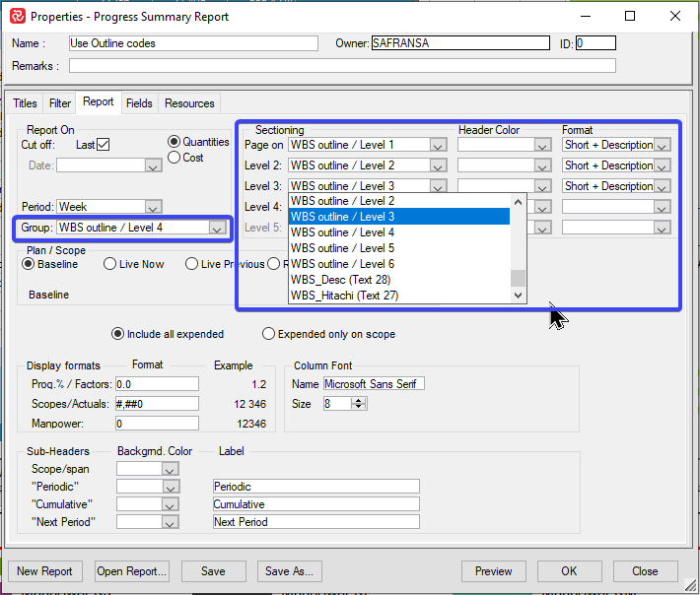700x595 pixels.
Task: Increase font Size with stepper up arrow
Action: pyautogui.click(x=360, y=399)
